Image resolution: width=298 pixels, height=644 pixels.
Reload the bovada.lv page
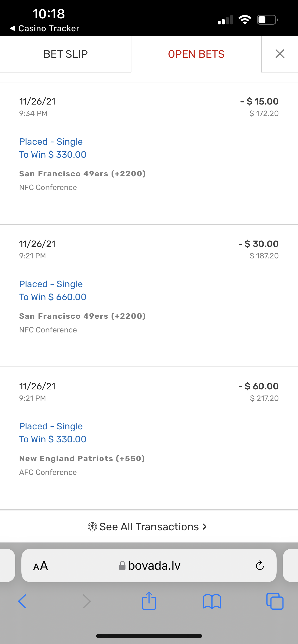coord(260,565)
